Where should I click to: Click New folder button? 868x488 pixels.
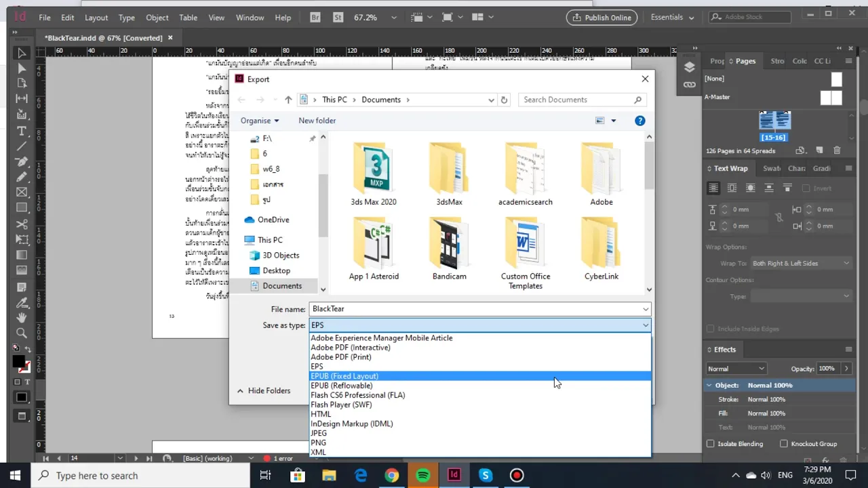click(x=317, y=121)
